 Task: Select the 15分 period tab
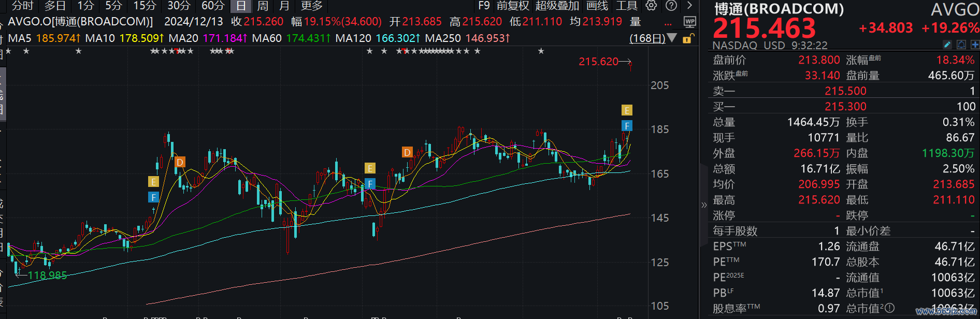[145, 6]
